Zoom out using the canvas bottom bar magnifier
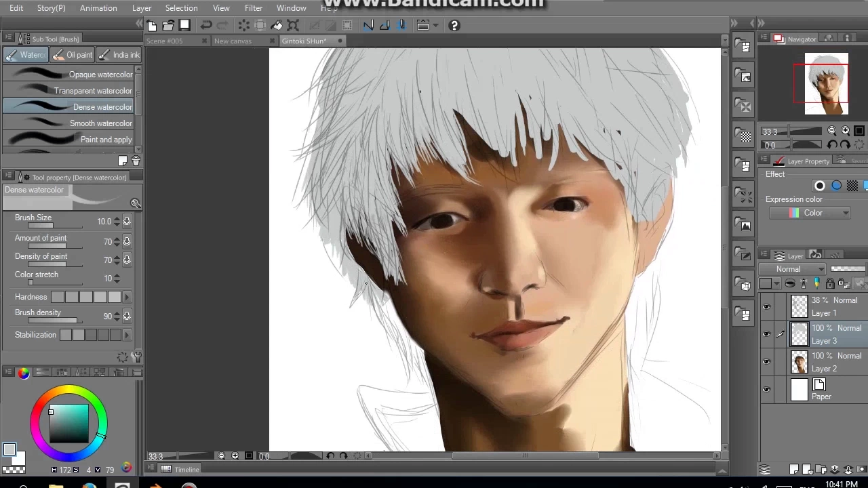This screenshot has width=868, height=488. (x=222, y=456)
